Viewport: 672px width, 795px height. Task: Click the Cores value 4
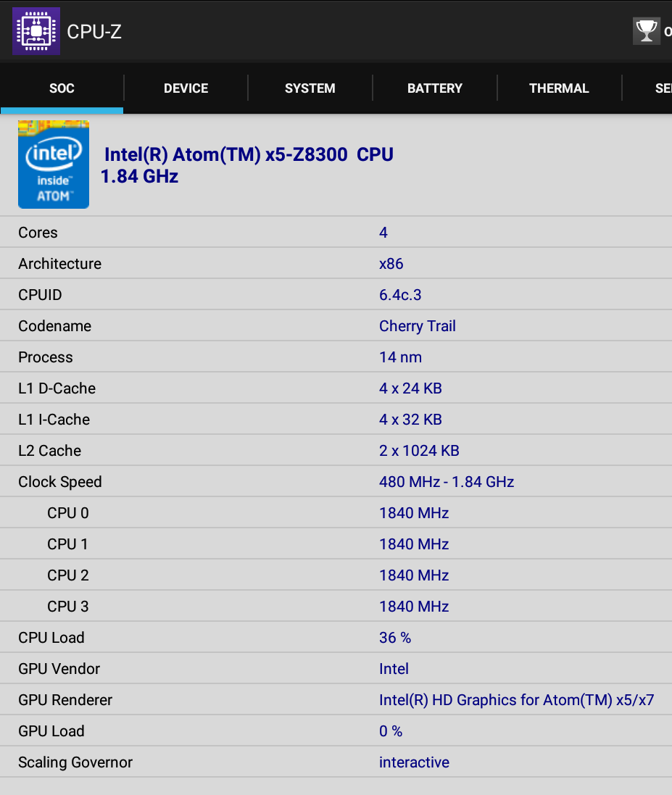[x=383, y=232]
